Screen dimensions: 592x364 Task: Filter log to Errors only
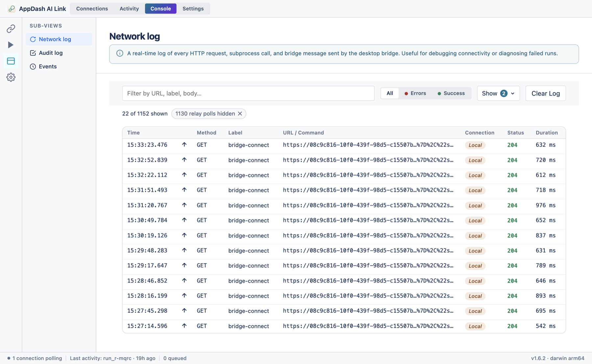(x=415, y=93)
